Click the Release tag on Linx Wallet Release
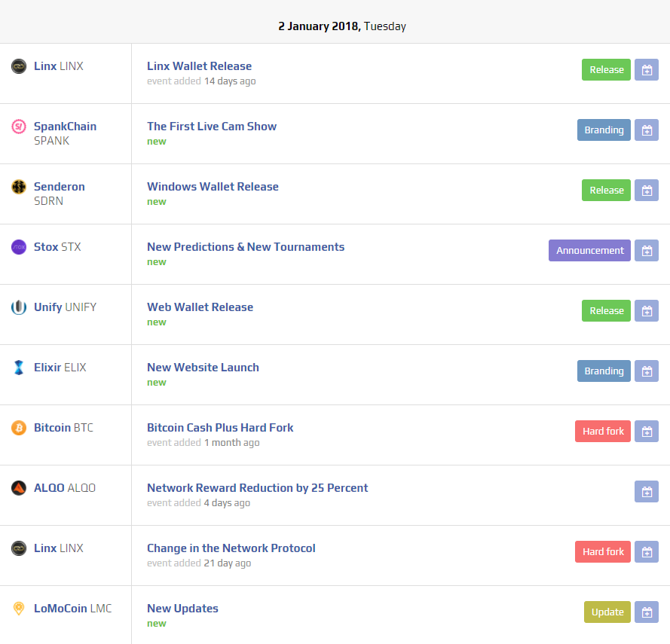670x644 pixels. click(606, 69)
